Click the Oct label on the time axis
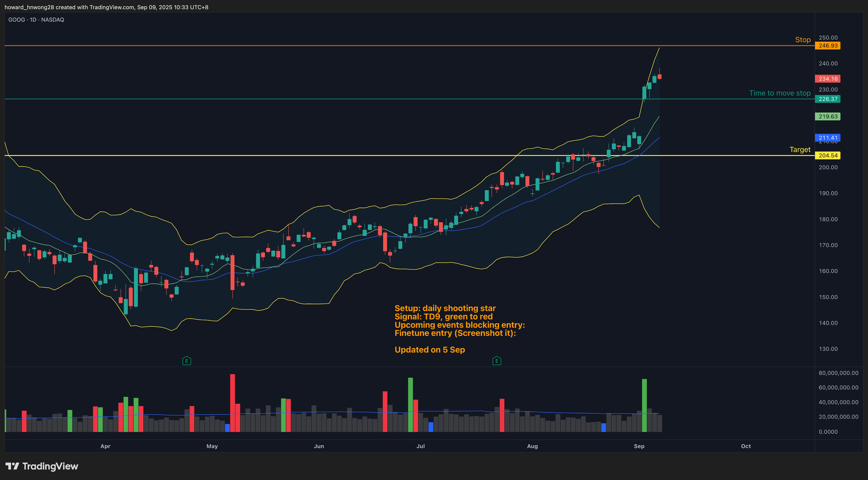 click(746, 446)
